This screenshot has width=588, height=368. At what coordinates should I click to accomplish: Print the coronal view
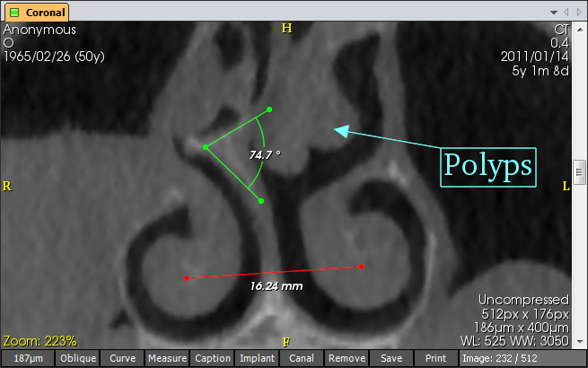point(435,359)
